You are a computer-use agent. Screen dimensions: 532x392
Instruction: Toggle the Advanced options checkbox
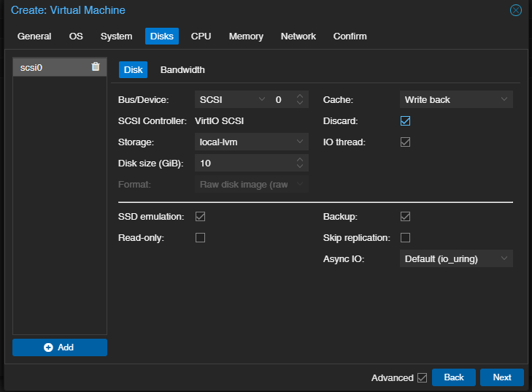click(x=422, y=377)
